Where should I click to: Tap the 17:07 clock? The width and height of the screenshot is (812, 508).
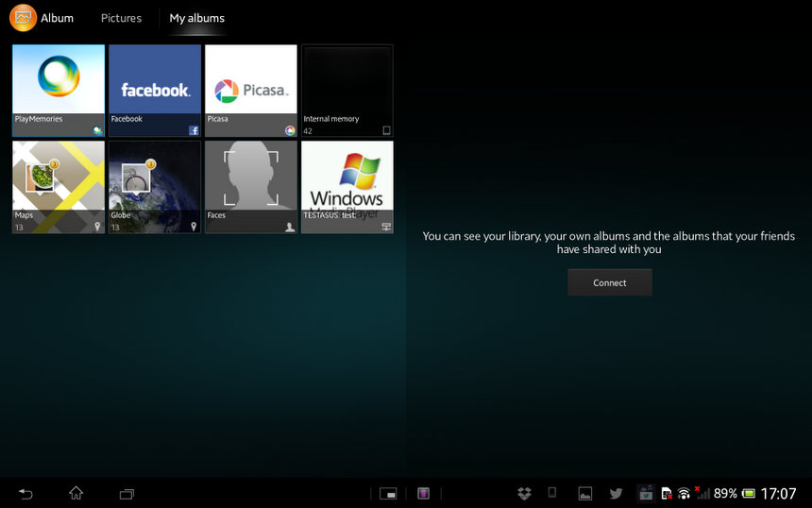tap(778, 494)
